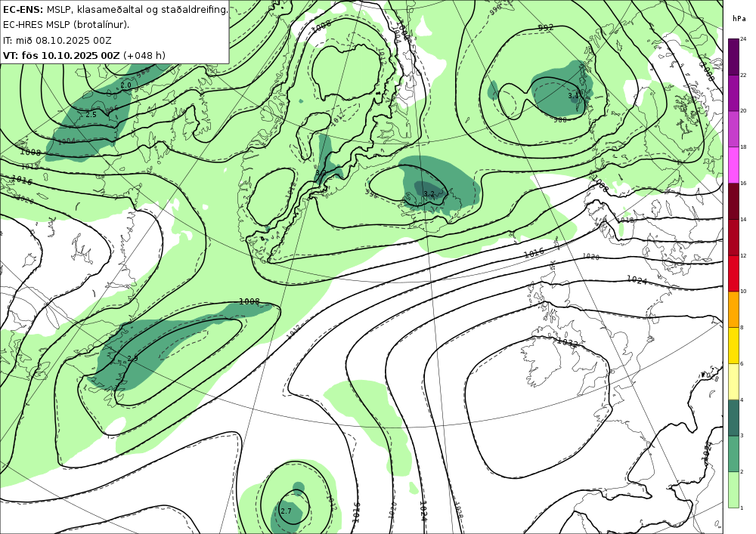756x534 pixels.
Task: Click the colorbar tick label '4'
Action: coord(742,400)
